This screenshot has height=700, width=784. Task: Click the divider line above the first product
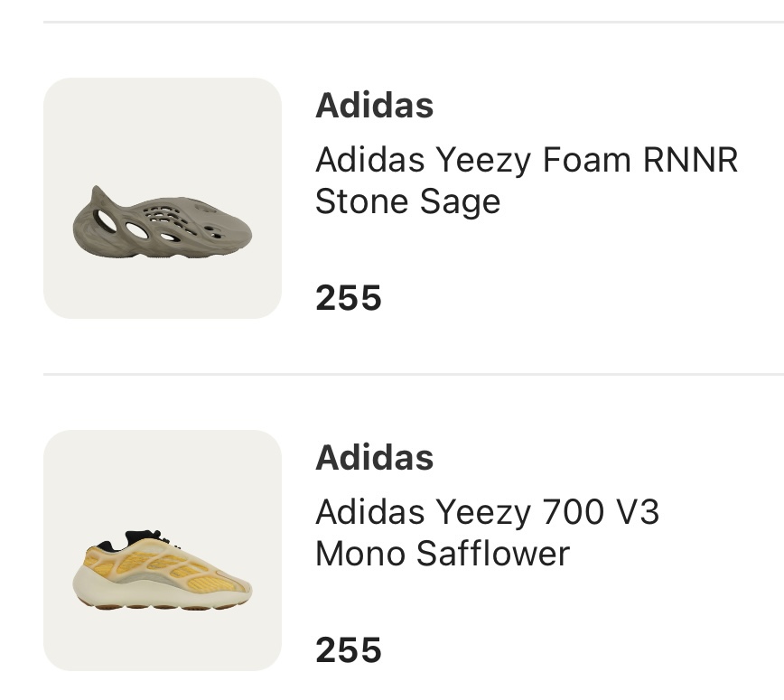414,22
